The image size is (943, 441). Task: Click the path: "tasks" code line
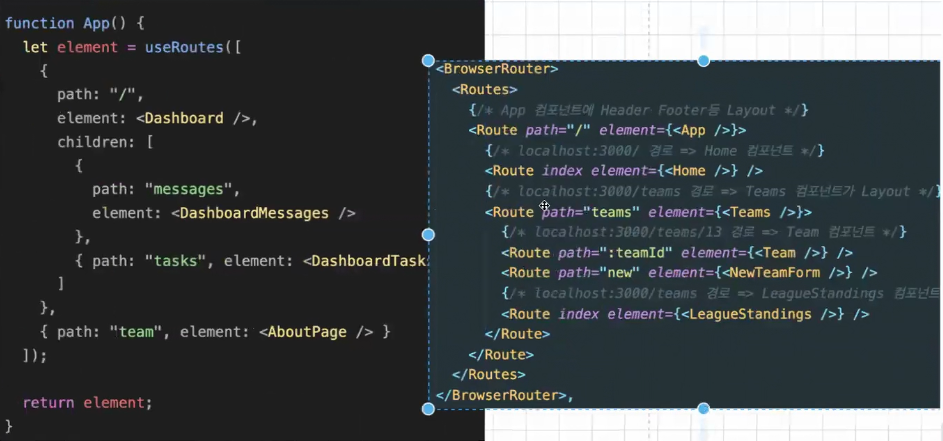[x=250, y=261]
